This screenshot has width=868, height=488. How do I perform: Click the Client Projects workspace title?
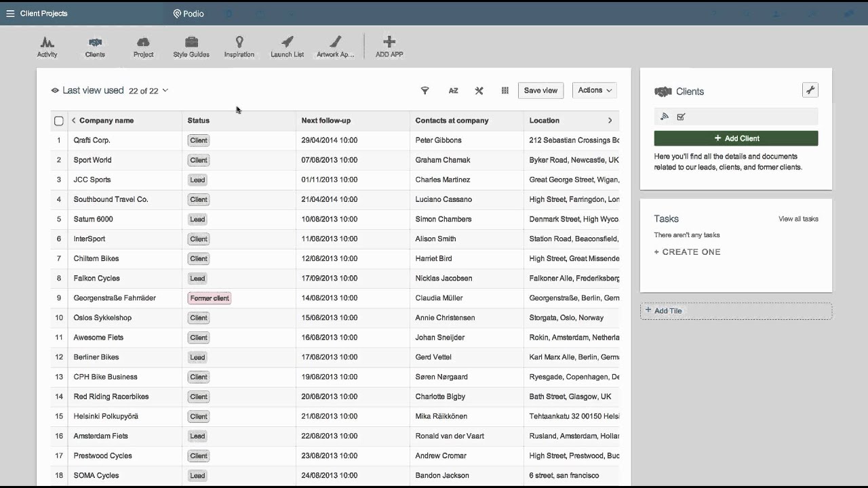click(43, 14)
